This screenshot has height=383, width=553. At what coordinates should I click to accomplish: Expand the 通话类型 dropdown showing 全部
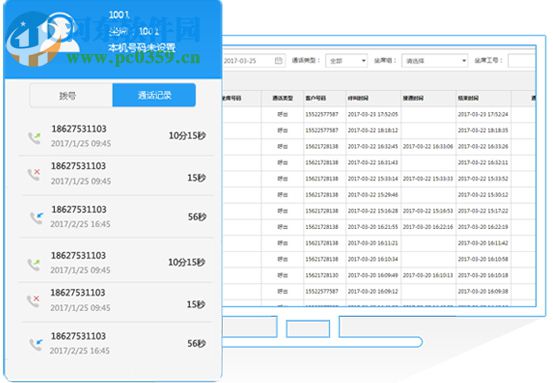(x=346, y=61)
